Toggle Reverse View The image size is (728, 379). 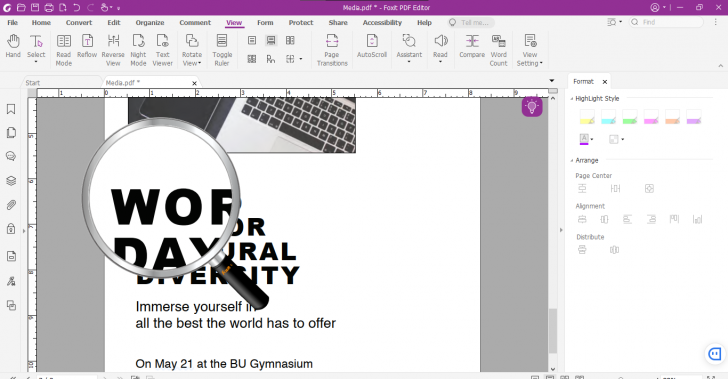pos(113,50)
